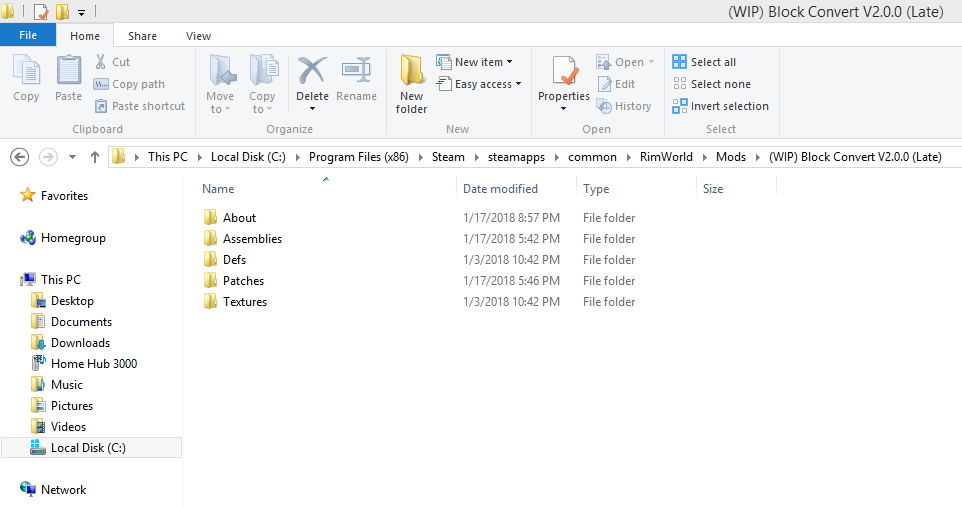Click the Forward navigation arrow
Viewport: 962px width, 507px height.
click(x=48, y=157)
